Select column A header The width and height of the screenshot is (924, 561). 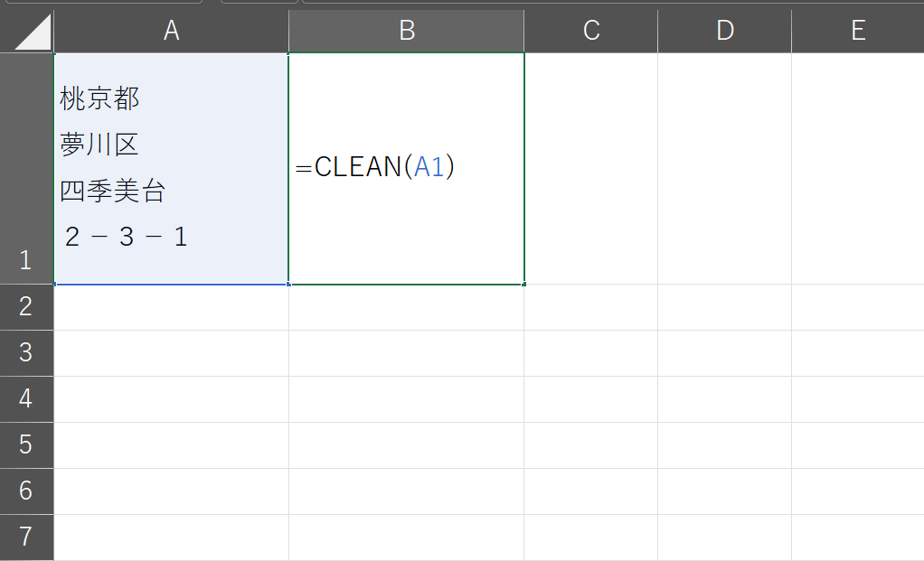pos(171,31)
